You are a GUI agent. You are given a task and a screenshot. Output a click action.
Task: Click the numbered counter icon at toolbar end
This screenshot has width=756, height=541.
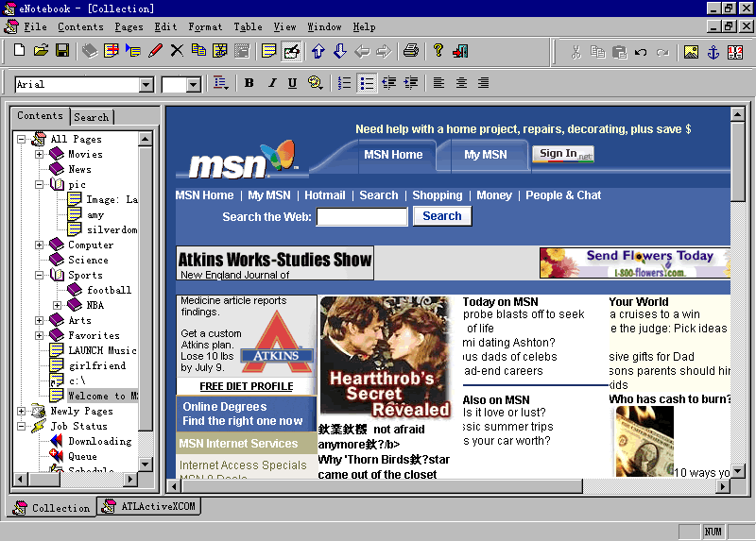[x=735, y=52]
